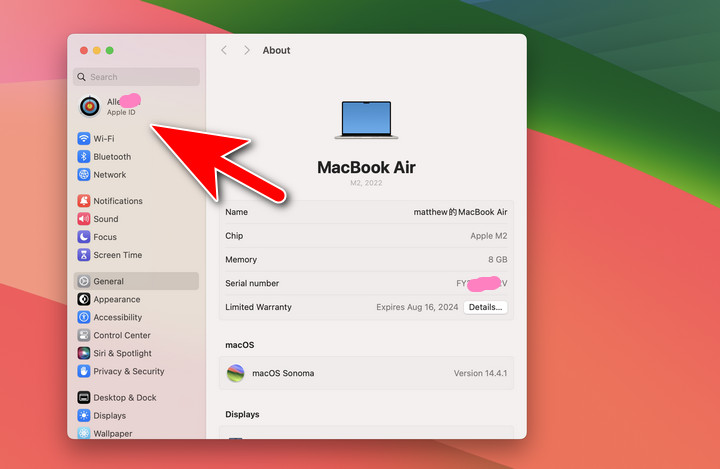Click the Displays sun icon
The width and height of the screenshot is (720, 469).
coord(84,415)
